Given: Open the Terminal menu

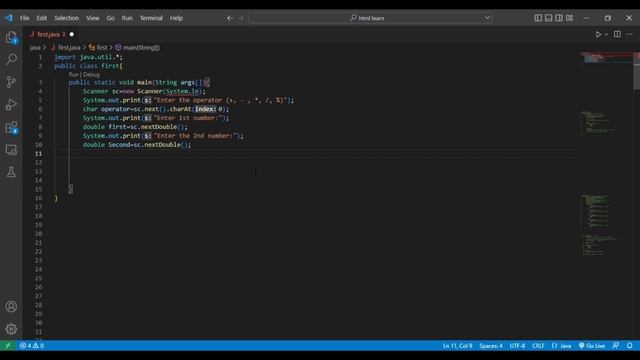Looking at the screenshot, I should (x=151, y=18).
